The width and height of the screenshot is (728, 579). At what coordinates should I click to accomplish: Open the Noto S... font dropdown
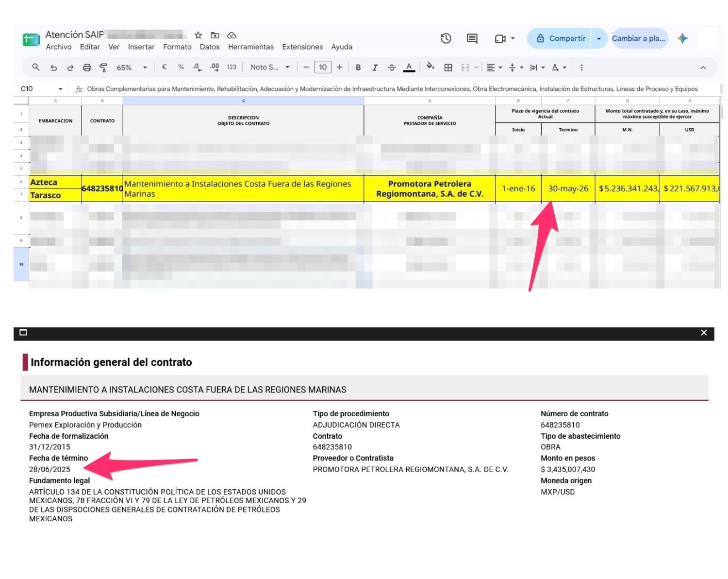270,67
